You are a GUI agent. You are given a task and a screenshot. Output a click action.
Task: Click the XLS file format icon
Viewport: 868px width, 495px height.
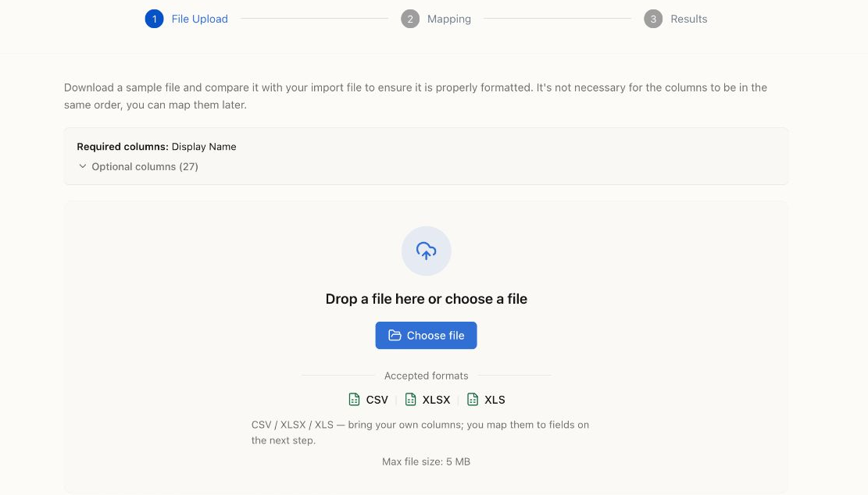(x=472, y=399)
